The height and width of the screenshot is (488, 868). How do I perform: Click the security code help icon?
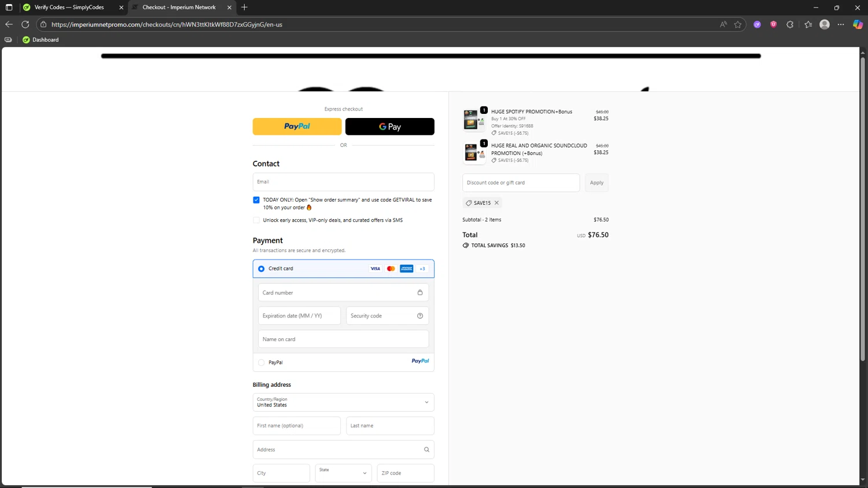coord(420,316)
